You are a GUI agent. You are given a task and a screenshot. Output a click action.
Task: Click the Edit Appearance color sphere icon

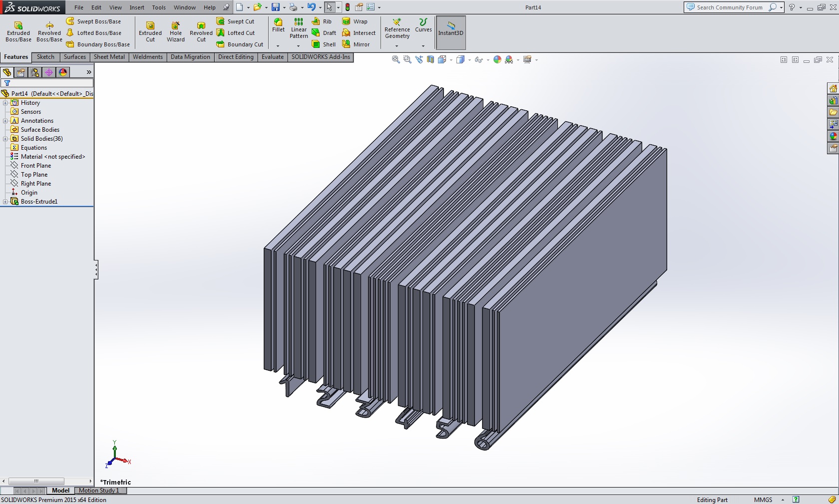point(497,60)
